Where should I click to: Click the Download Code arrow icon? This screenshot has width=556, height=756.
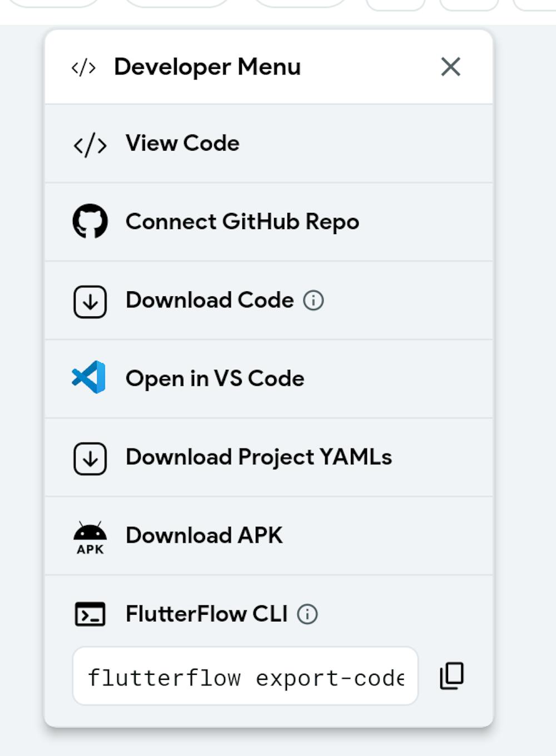click(x=90, y=302)
